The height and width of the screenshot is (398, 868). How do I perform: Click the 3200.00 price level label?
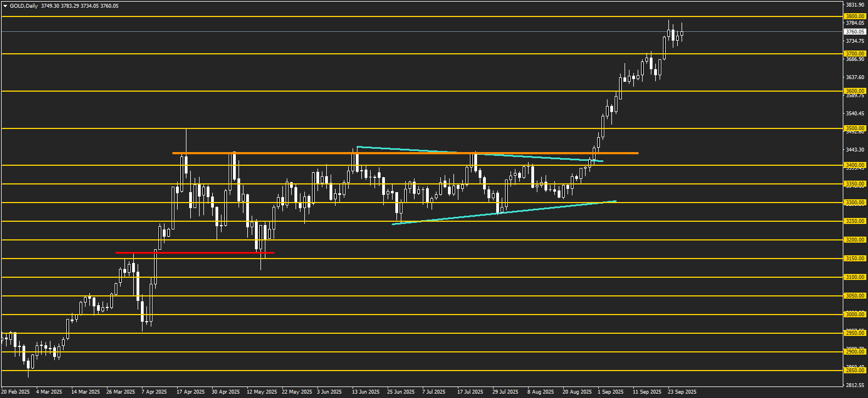tap(855, 240)
